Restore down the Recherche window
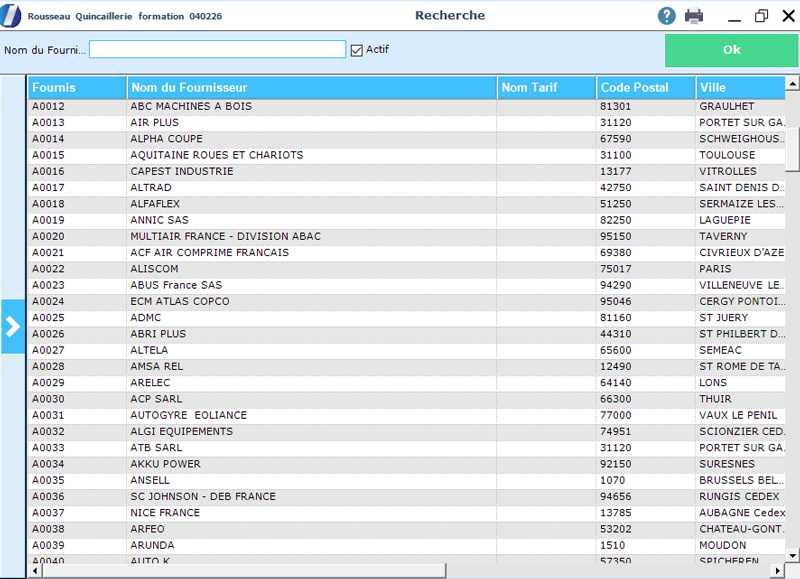Screen dimensions: 800x579 coord(761,16)
